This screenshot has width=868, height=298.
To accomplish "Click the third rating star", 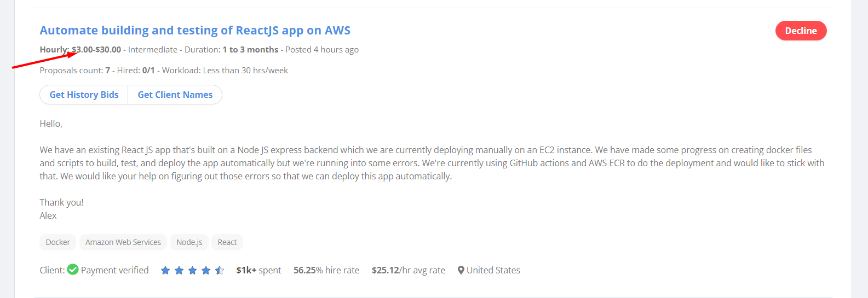I will tap(192, 270).
